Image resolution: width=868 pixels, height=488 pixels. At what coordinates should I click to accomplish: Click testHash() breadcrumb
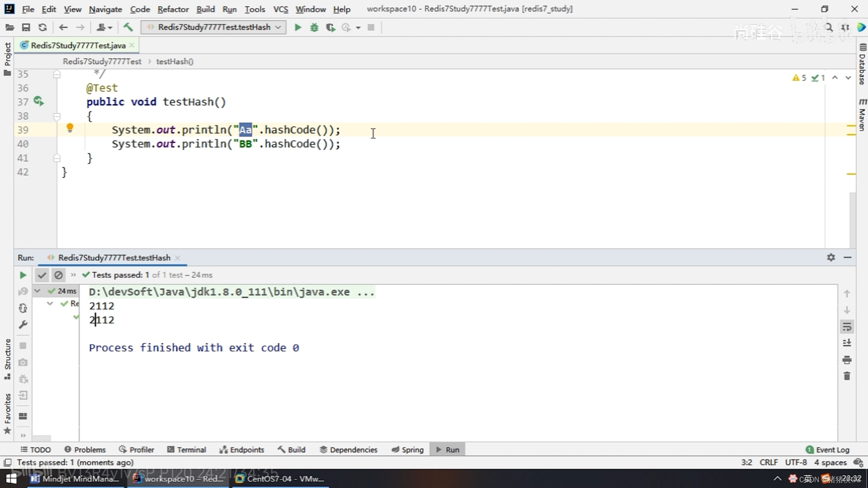tap(175, 61)
